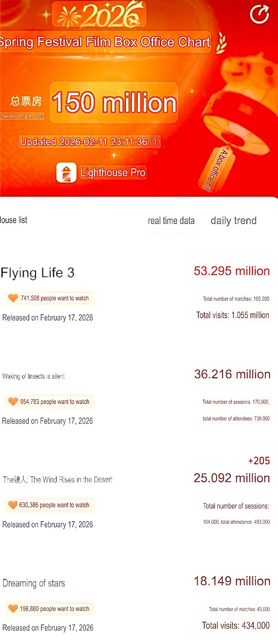Tap the 150 million total box office figure
The width and height of the screenshot is (278, 644).
(x=114, y=103)
